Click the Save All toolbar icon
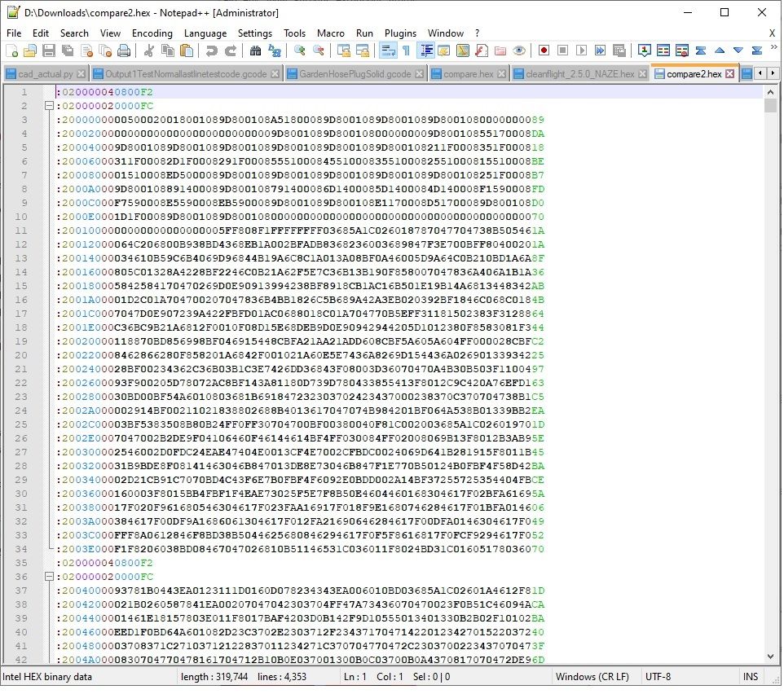The image size is (784, 694). (x=68, y=51)
